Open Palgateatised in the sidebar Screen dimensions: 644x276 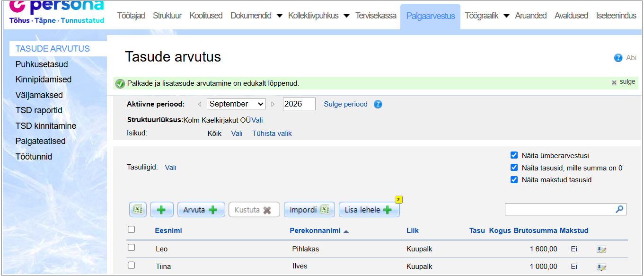click(x=40, y=141)
